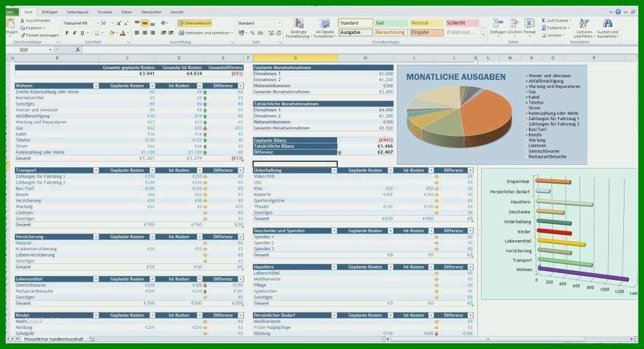644x349 pixels.
Task: Click Verbinden und zentrieren
Action: click(x=206, y=33)
